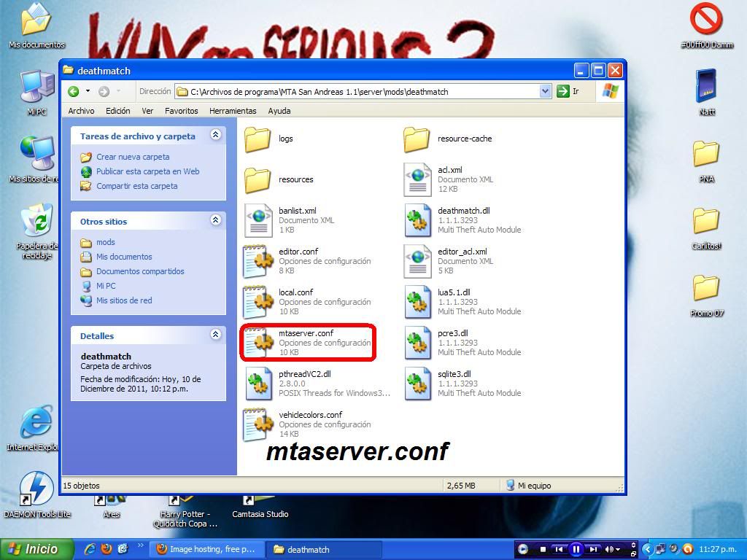
Task: Select the banlist.xml file icon
Action: [x=259, y=220]
